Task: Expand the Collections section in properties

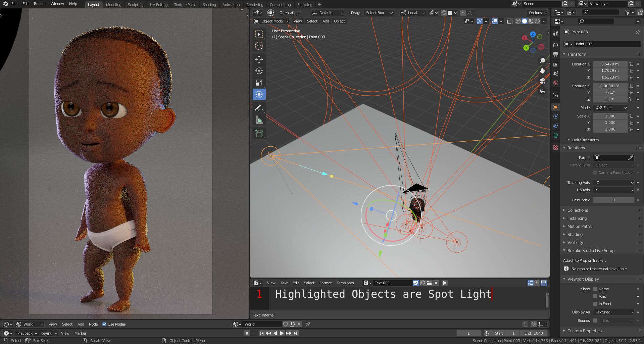Action: coord(578,210)
